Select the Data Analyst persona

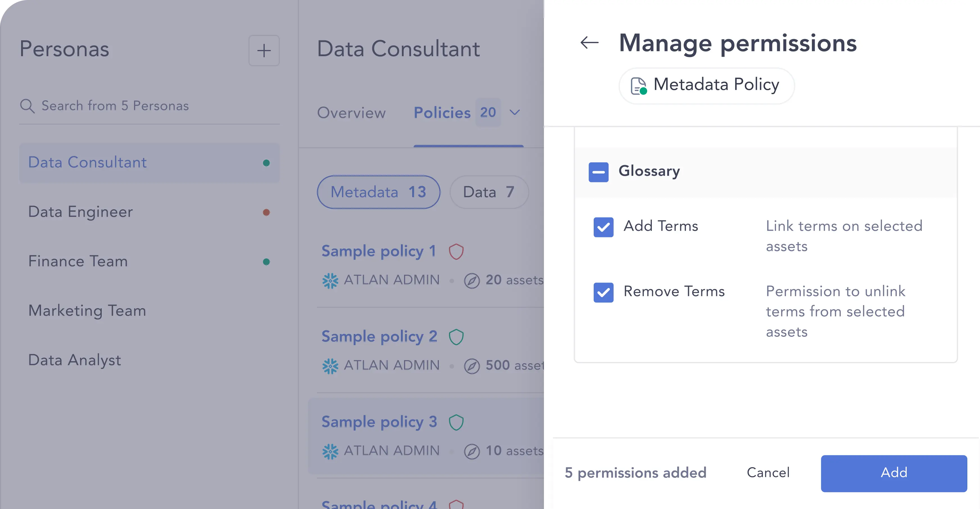149,360
